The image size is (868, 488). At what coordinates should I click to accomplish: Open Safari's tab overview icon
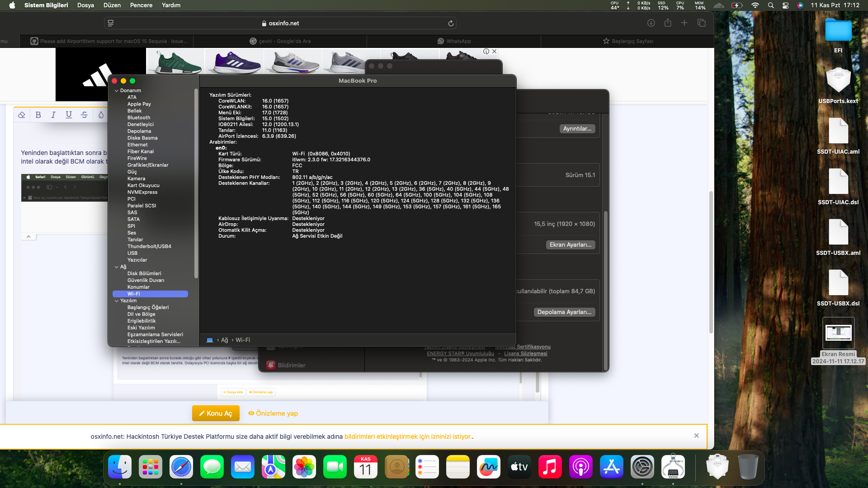tap(701, 23)
